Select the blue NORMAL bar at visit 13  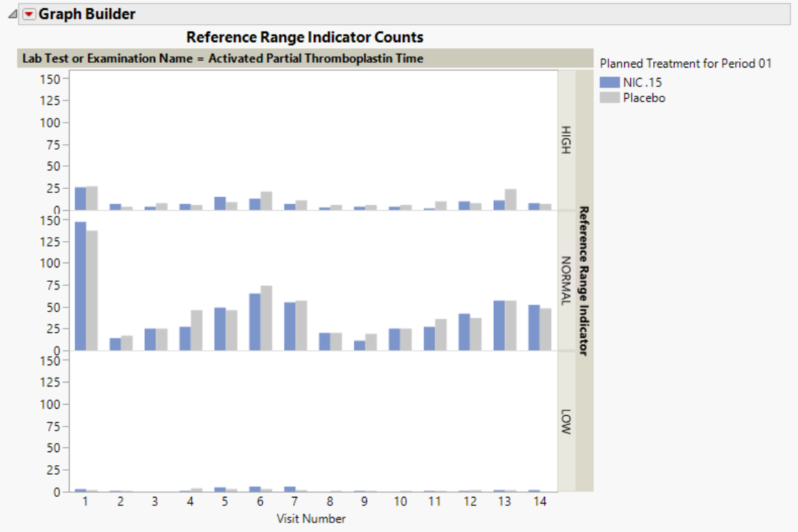(x=499, y=325)
